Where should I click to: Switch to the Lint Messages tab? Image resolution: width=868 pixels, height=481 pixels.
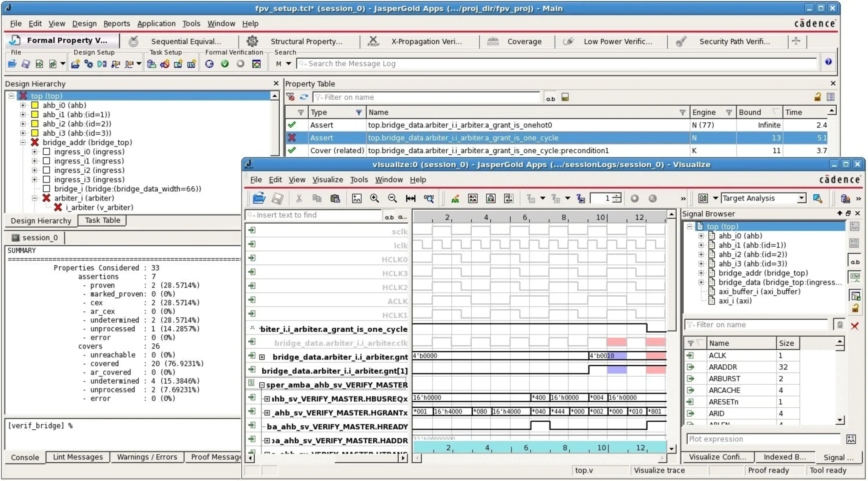click(78, 457)
